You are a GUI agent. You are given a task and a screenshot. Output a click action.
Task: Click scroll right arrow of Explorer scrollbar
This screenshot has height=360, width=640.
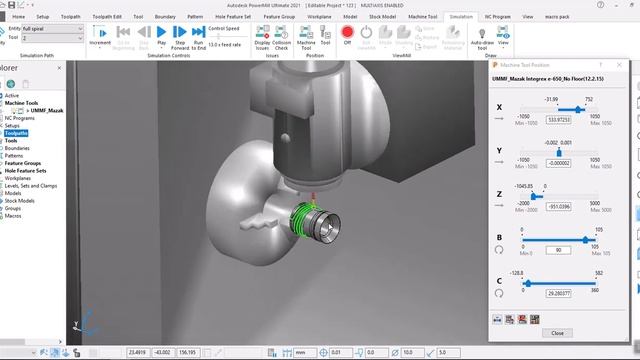(60, 342)
